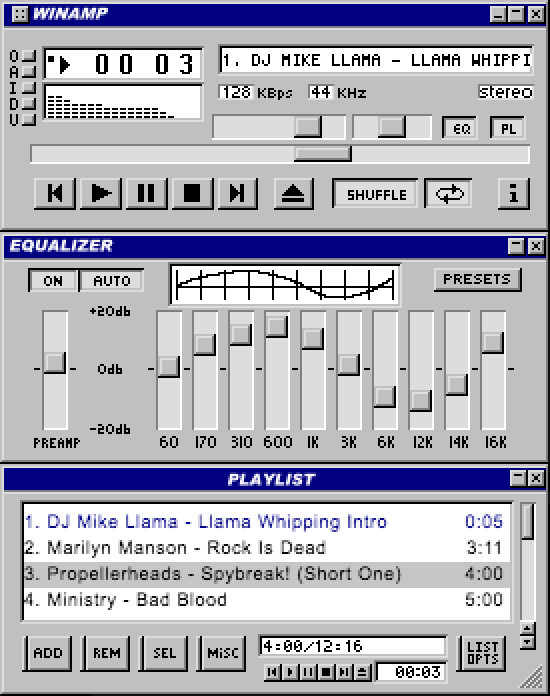Screen dimensions: 550x696
Task: Open the equalizer PRESETS menu
Action: (477, 279)
